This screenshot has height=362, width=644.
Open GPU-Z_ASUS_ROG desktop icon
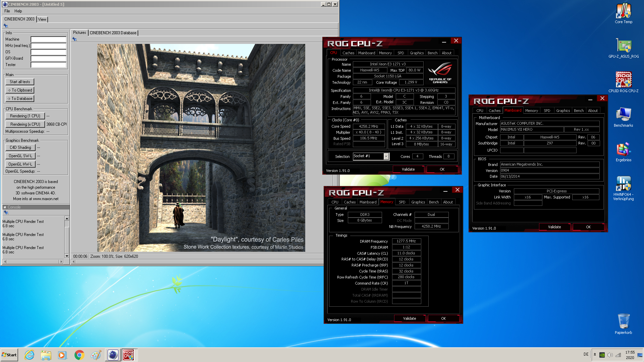pos(624,48)
